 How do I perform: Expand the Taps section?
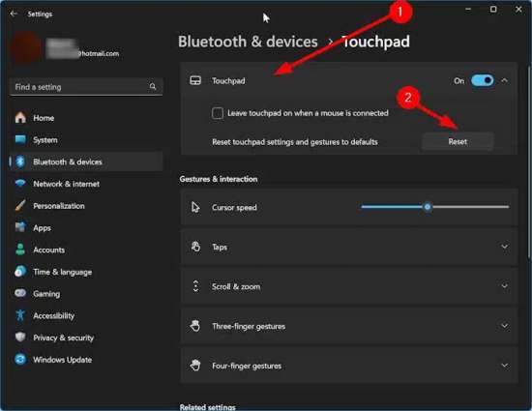[505, 247]
